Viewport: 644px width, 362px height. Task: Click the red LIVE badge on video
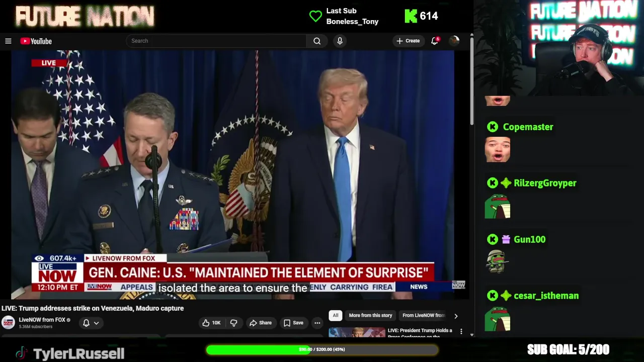pos(49,63)
